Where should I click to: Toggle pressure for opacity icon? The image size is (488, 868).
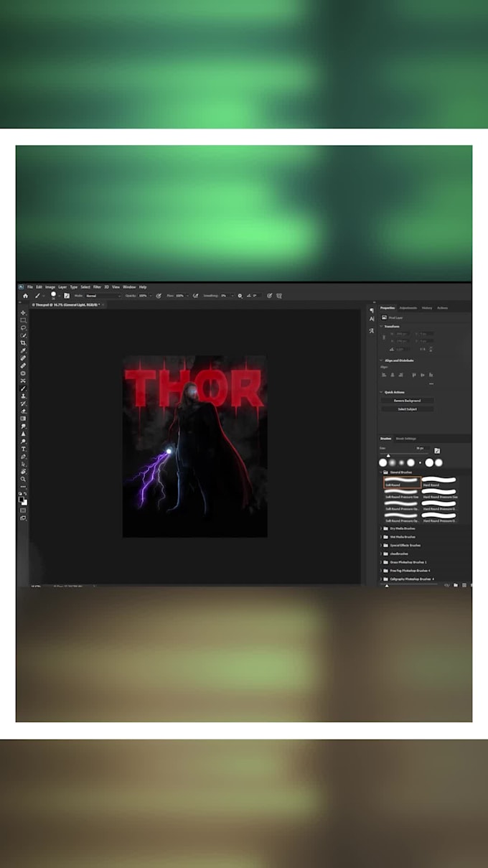pos(158,295)
